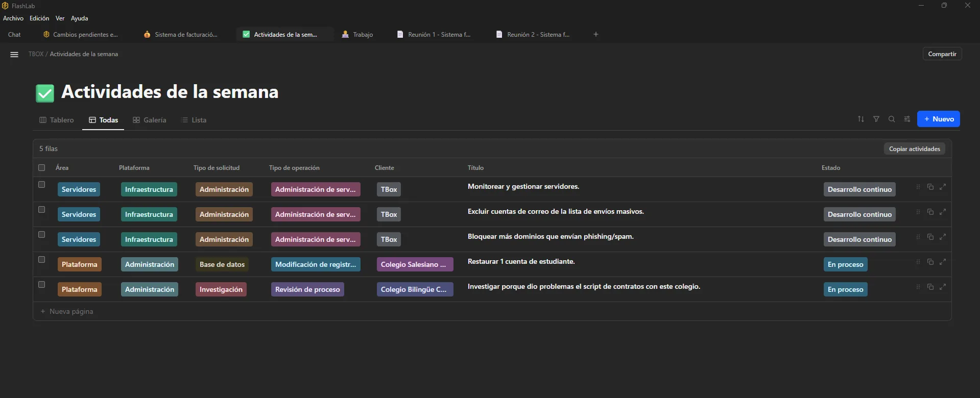Click the Revisión de proceso tag

point(307,289)
